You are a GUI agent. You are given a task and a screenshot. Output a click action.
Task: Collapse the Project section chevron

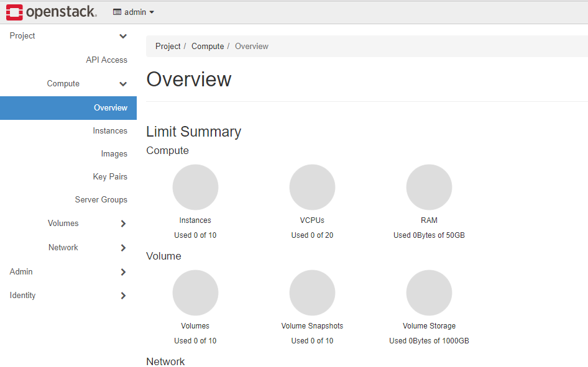tap(123, 36)
